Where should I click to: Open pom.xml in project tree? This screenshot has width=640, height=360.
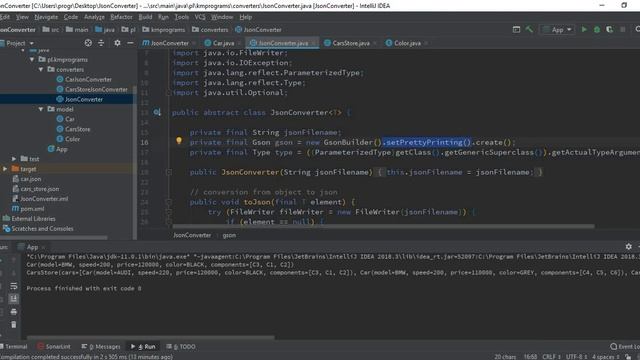point(28,209)
